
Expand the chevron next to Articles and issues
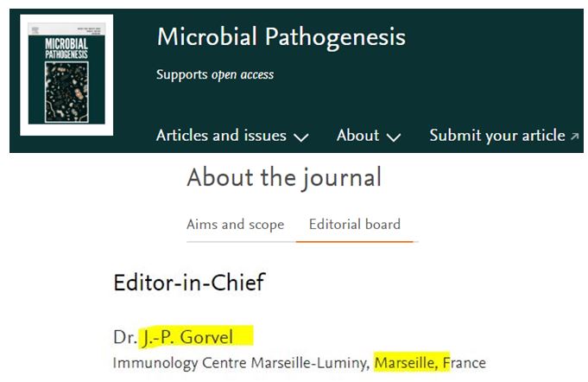coord(301,137)
